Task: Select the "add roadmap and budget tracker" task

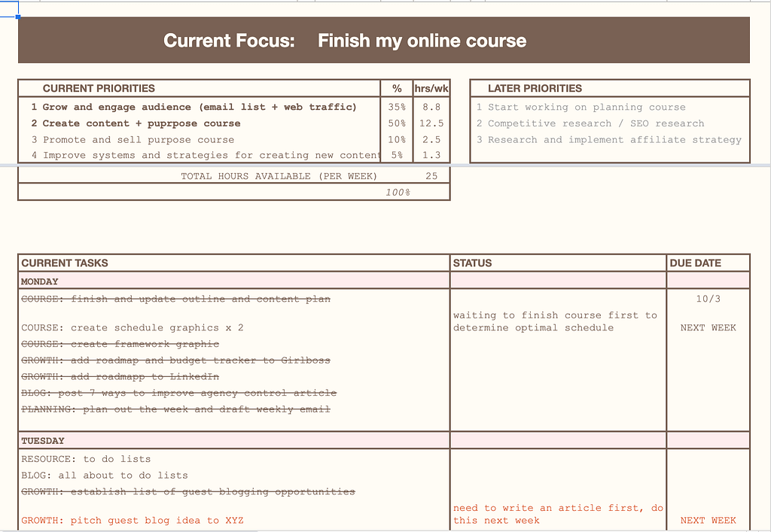Action: (x=175, y=360)
